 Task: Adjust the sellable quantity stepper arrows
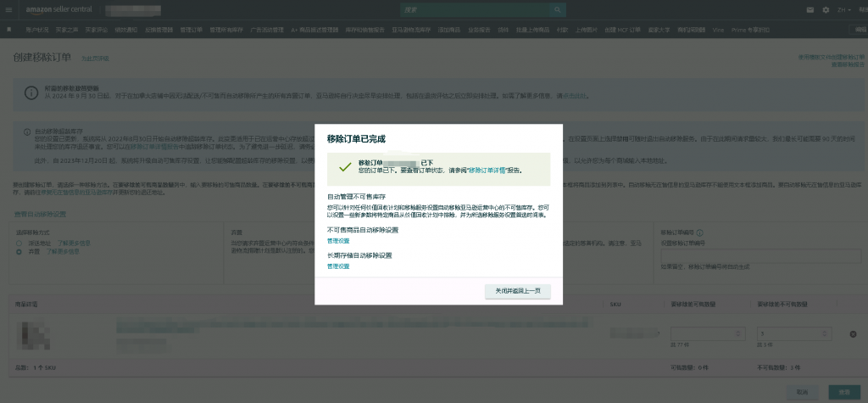[x=738, y=333]
